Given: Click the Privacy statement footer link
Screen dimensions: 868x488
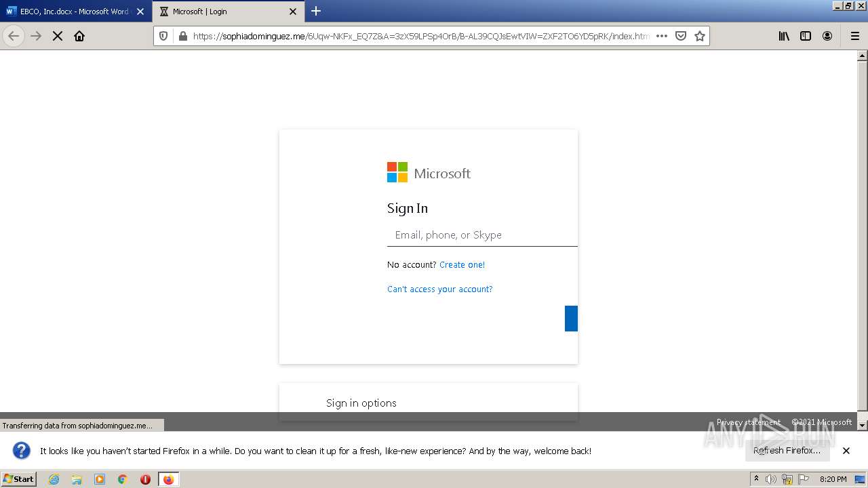Looking at the screenshot, I should pos(749,422).
